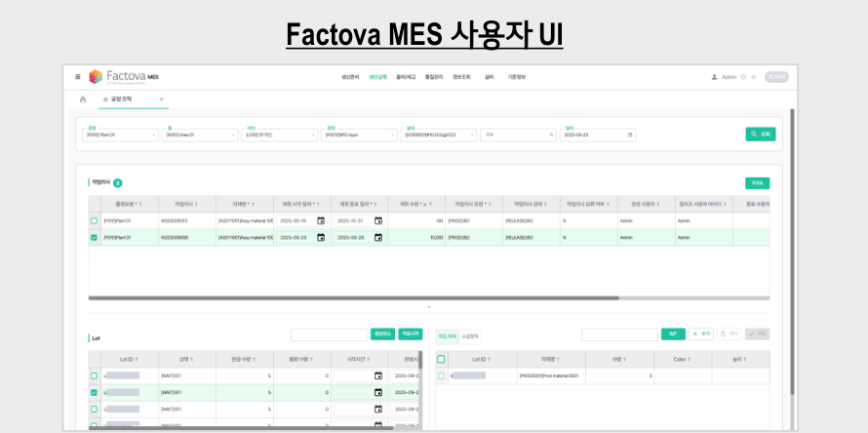Click the 자재 search input field
Image resolution: width=868 pixels, height=433 pixels.
pyautogui.click(x=518, y=135)
